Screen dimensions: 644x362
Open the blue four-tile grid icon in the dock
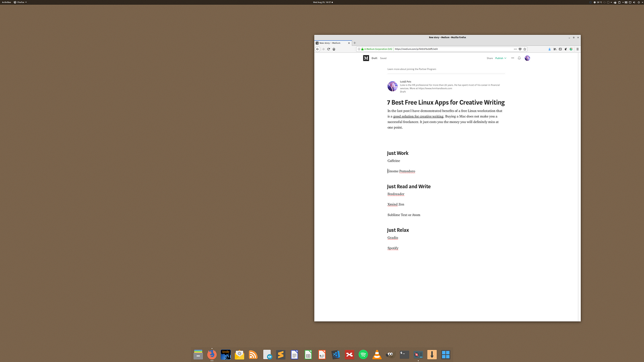pos(446,354)
